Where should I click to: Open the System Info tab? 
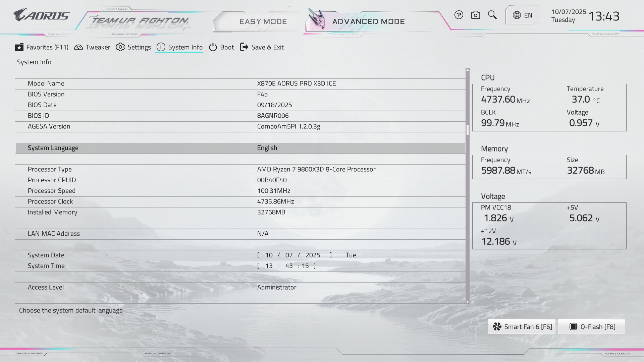point(185,47)
